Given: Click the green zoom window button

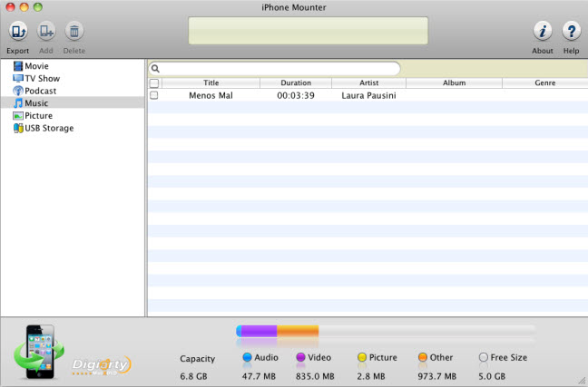Looking at the screenshot, I should tap(37, 7).
